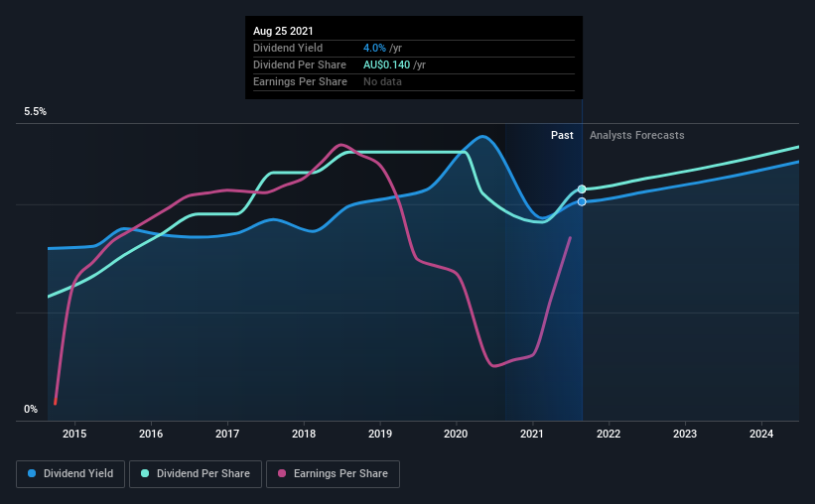Select the 2020 x-axis year label
The height and width of the screenshot is (504, 815).
pyautogui.click(x=456, y=434)
